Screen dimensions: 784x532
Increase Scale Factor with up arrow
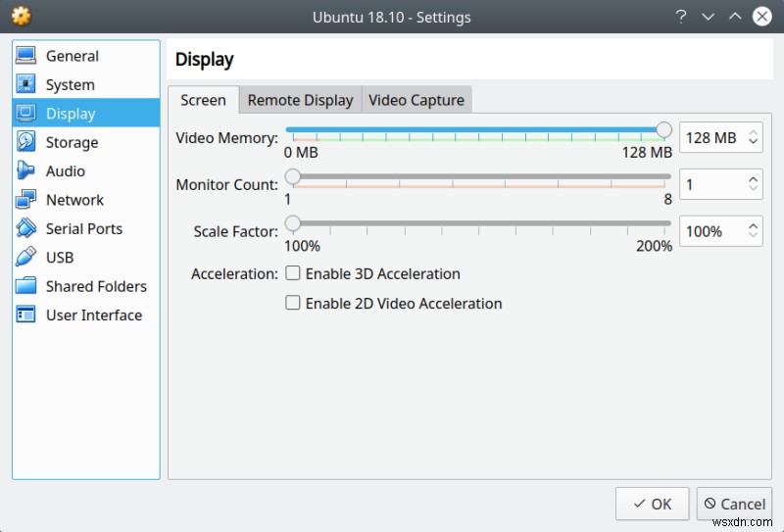click(753, 226)
